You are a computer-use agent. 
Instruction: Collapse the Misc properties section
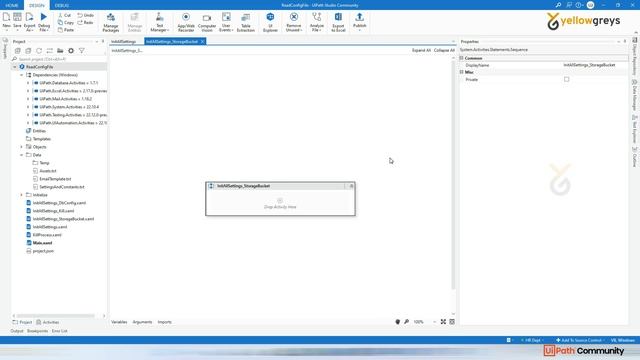coord(462,72)
